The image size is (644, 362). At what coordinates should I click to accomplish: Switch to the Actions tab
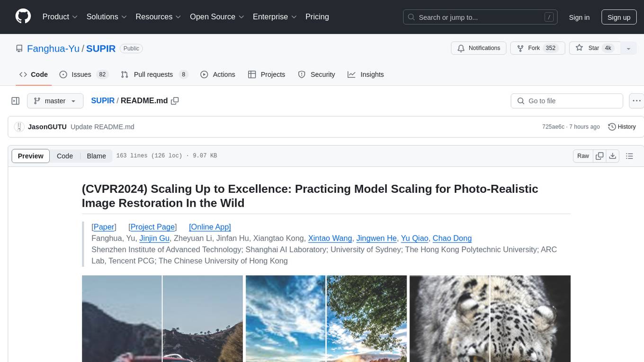click(x=218, y=74)
